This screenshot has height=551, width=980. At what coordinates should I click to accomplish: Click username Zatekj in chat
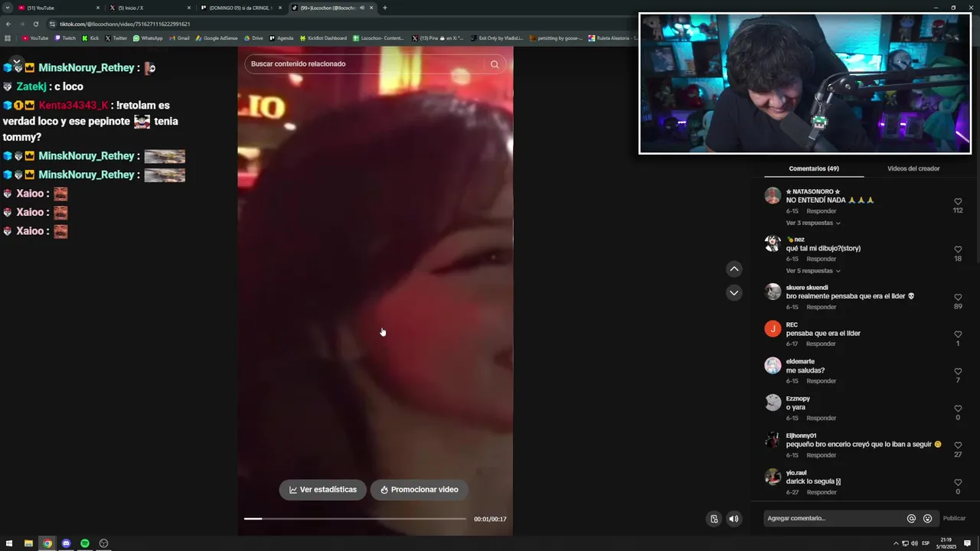tap(31, 86)
